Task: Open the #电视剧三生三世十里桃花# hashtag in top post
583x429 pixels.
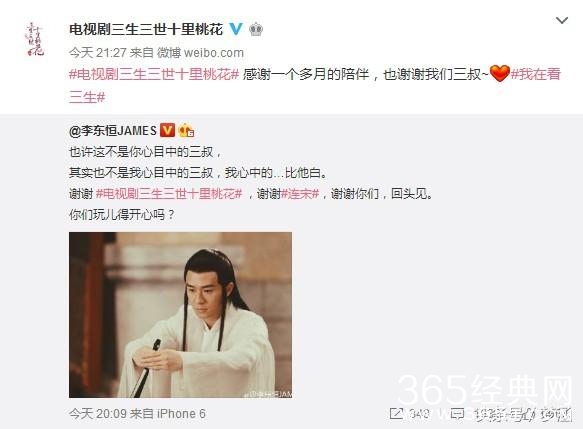Action: (154, 74)
